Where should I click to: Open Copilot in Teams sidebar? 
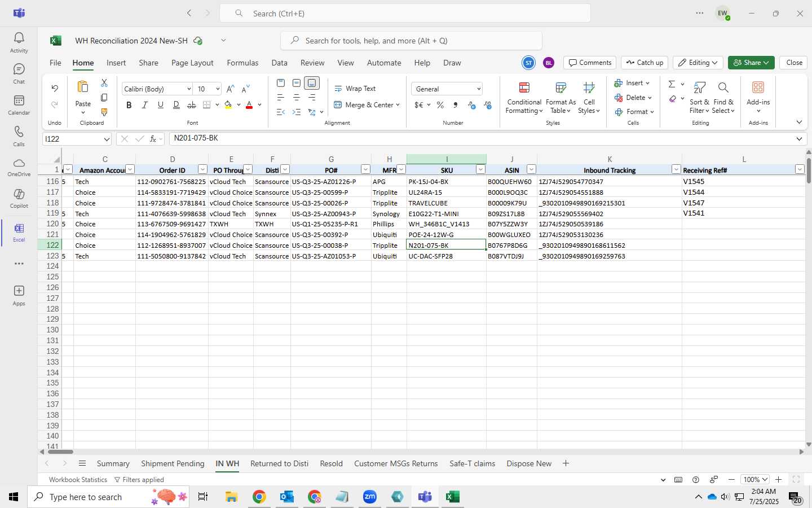(19, 199)
